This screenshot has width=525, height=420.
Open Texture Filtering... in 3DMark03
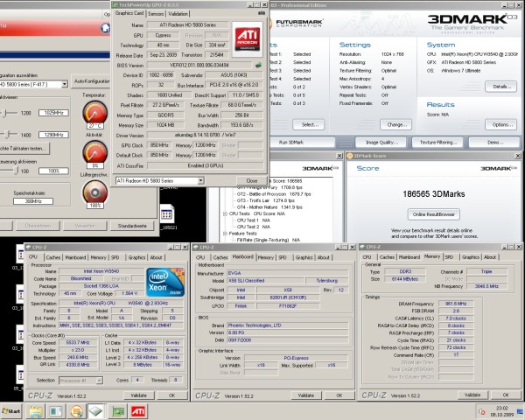437,143
